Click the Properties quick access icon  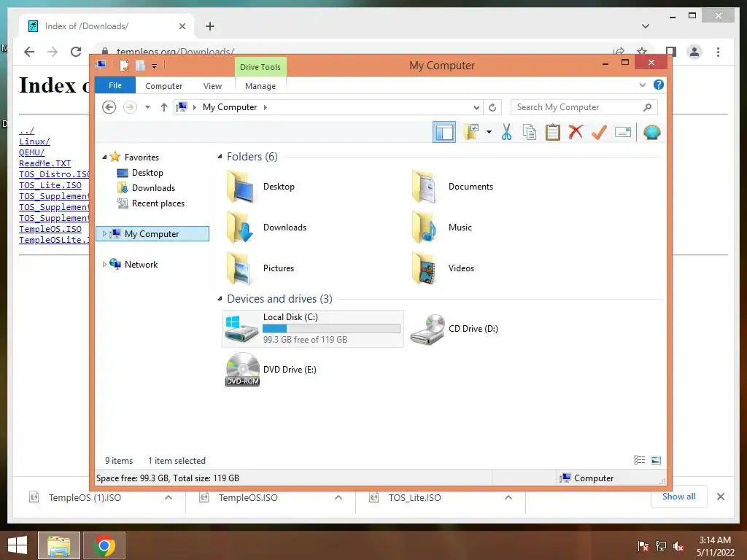(124, 65)
